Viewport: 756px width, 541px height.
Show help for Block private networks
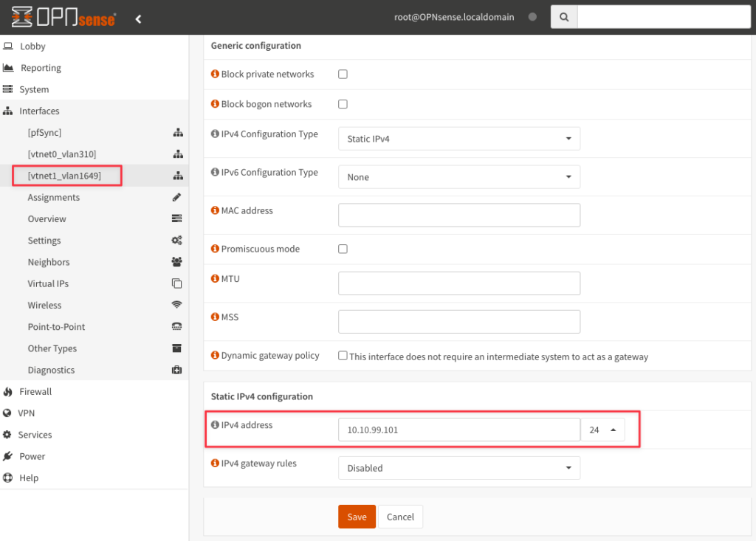pyautogui.click(x=215, y=74)
